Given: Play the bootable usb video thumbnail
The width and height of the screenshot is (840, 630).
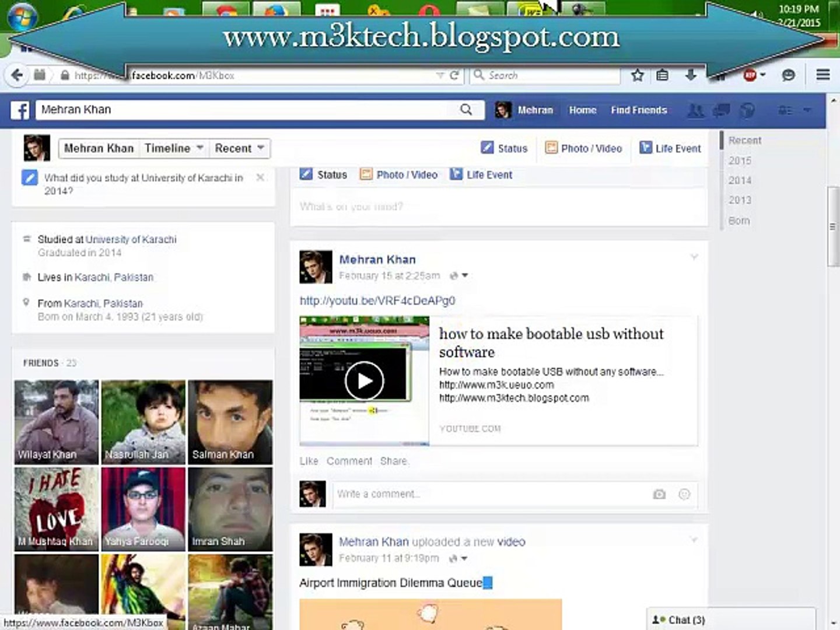Looking at the screenshot, I should [364, 381].
